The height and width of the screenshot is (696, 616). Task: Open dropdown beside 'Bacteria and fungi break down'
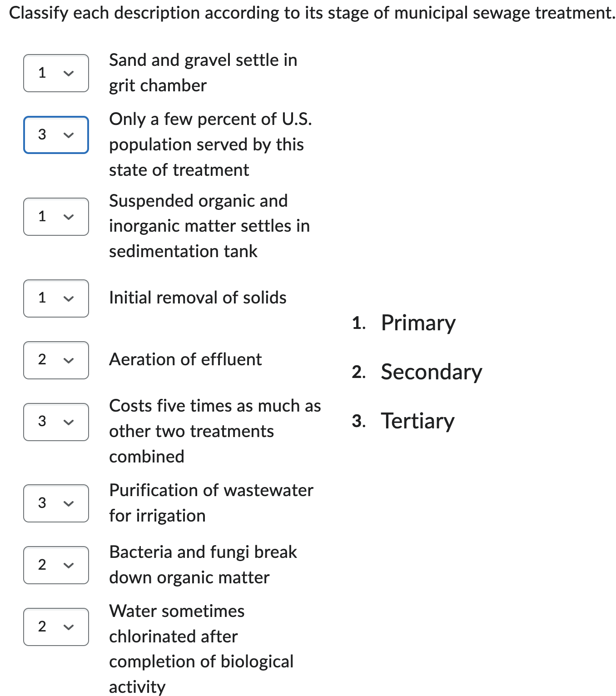pos(56,565)
